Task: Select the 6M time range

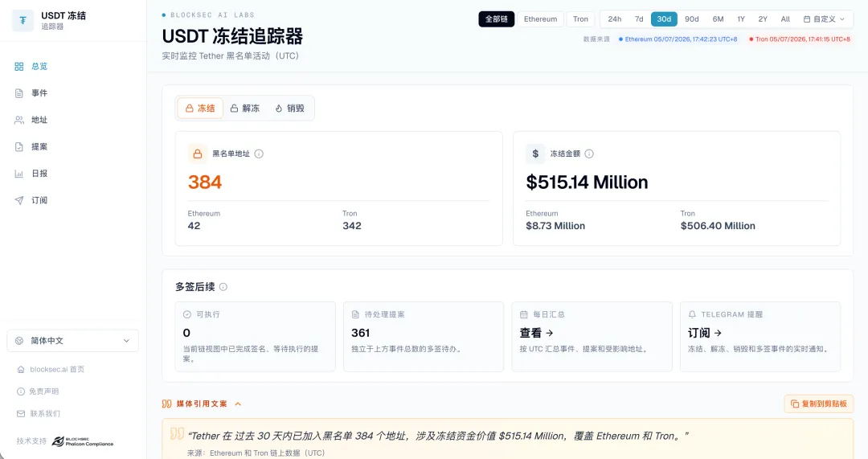Action: coord(718,18)
